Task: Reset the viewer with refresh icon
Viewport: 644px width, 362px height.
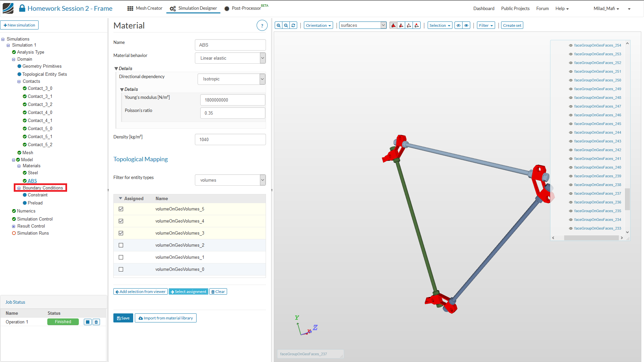Action: click(x=293, y=25)
